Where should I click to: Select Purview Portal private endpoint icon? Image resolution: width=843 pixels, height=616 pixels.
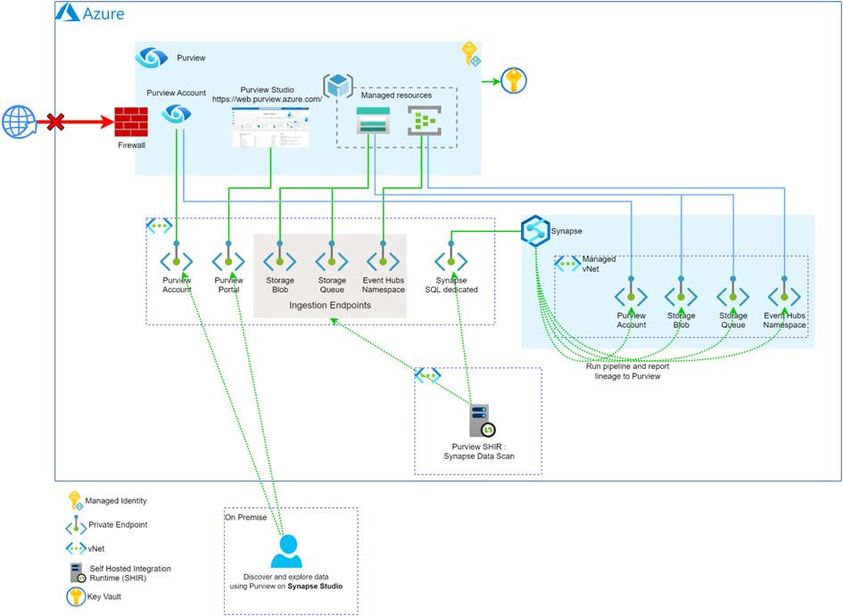click(x=228, y=262)
